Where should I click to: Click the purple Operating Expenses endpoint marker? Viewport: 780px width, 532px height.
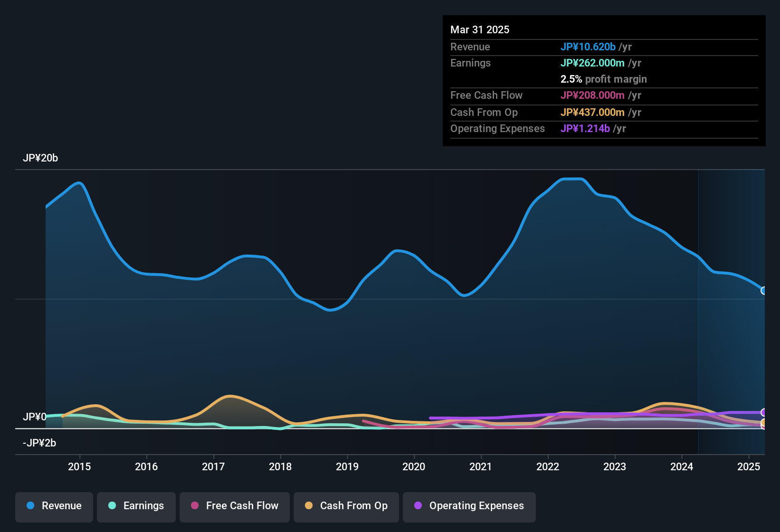pos(763,412)
